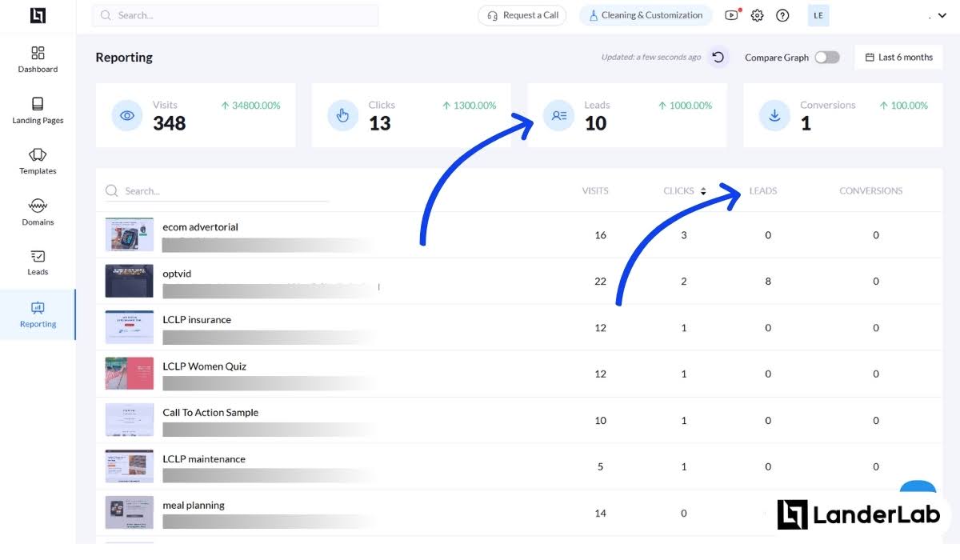Viewport: 960px width, 560px height.
Task: Sort by the LEADS column header
Action: (763, 191)
